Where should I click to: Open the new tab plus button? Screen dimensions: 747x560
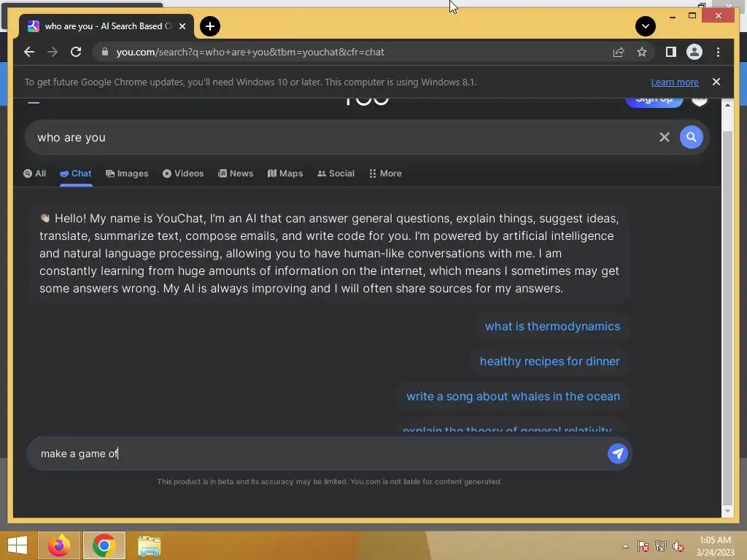(x=210, y=26)
